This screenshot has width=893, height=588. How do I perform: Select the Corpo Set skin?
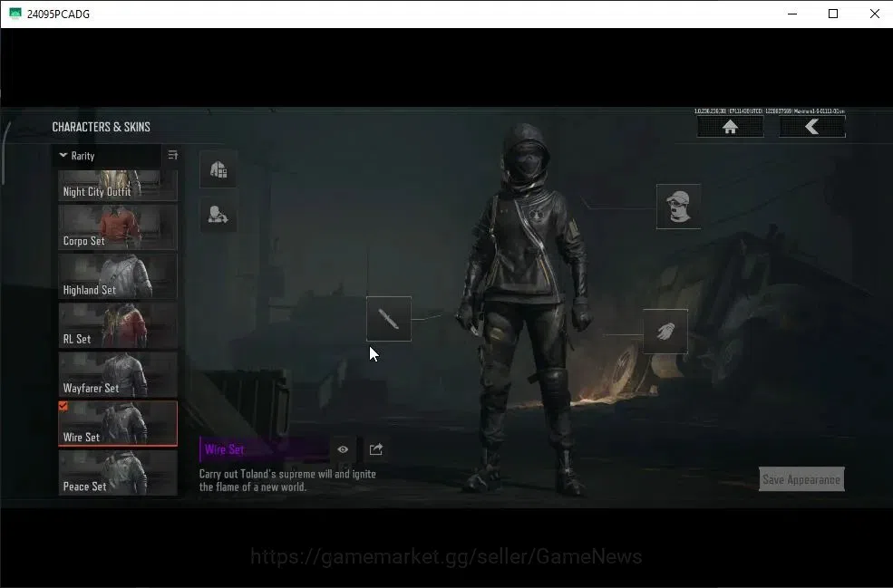click(x=118, y=227)
